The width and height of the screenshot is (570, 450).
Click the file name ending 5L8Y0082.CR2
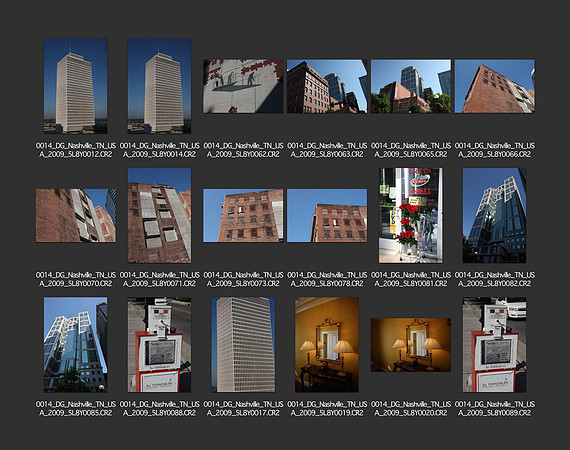(495, 279)
